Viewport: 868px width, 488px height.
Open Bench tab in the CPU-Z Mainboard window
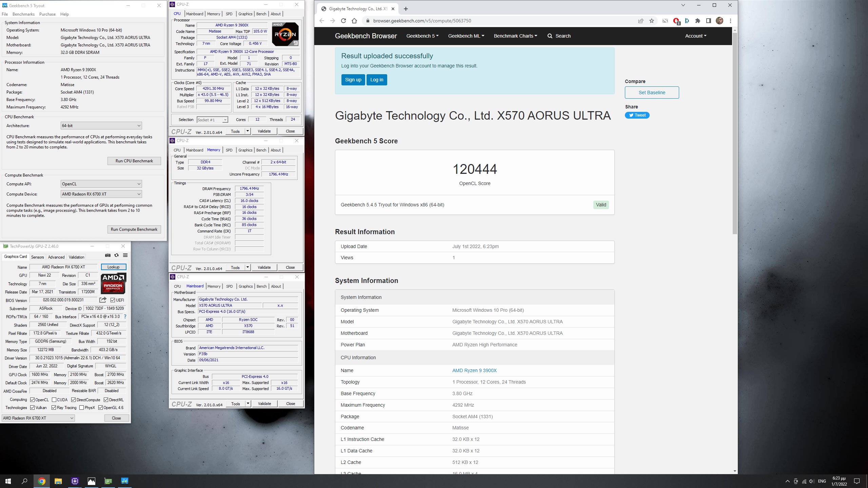click(261, 286)
